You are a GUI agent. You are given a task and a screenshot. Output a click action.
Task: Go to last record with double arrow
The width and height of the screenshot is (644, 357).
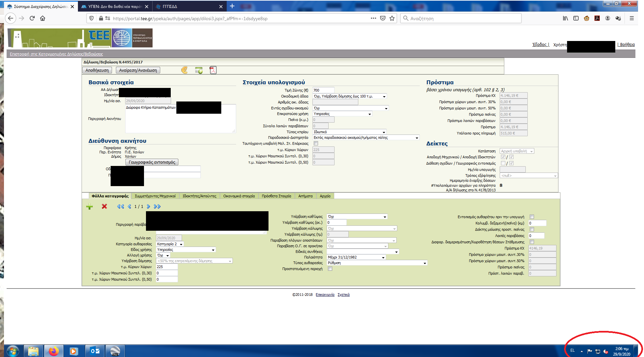[157, 207]
